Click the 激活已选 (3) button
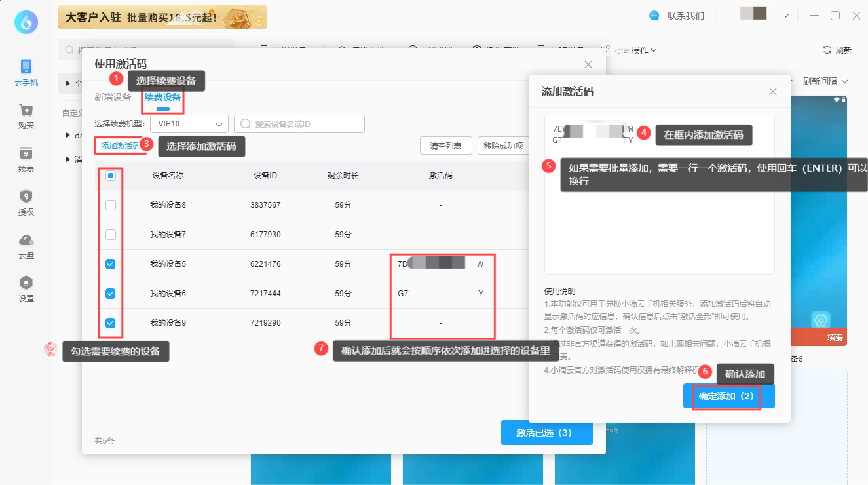Image resolution: width=868 pixels, height=485 pixels. [546, 433]
